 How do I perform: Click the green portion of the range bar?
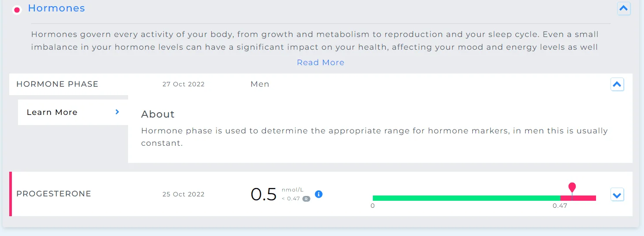pos(466,198)
